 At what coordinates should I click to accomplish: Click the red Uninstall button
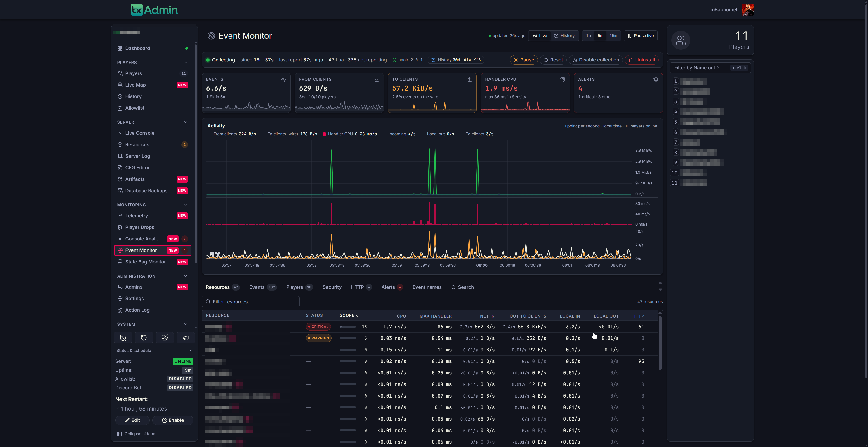click(642, 60)
